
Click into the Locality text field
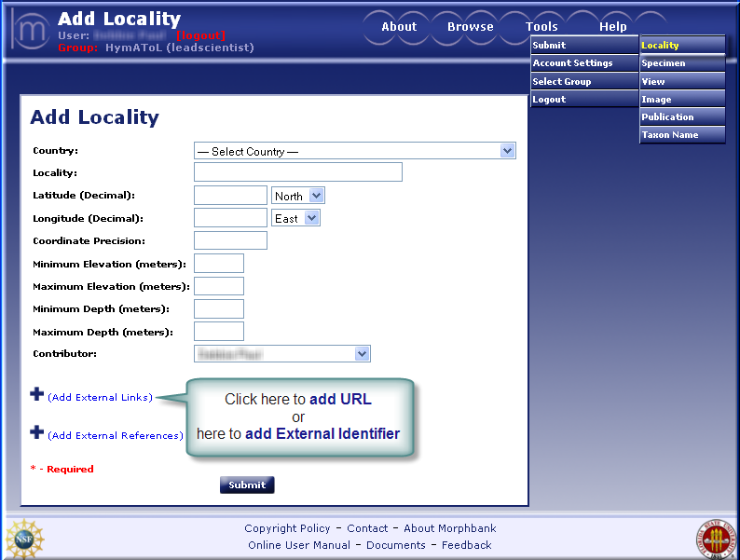pos(297,172)
